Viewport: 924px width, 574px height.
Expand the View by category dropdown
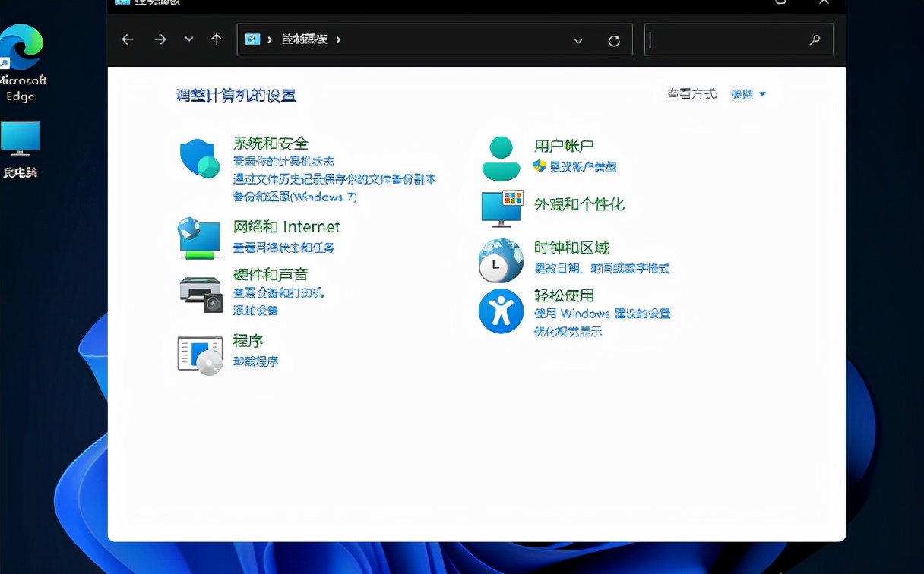pos(748,94)
